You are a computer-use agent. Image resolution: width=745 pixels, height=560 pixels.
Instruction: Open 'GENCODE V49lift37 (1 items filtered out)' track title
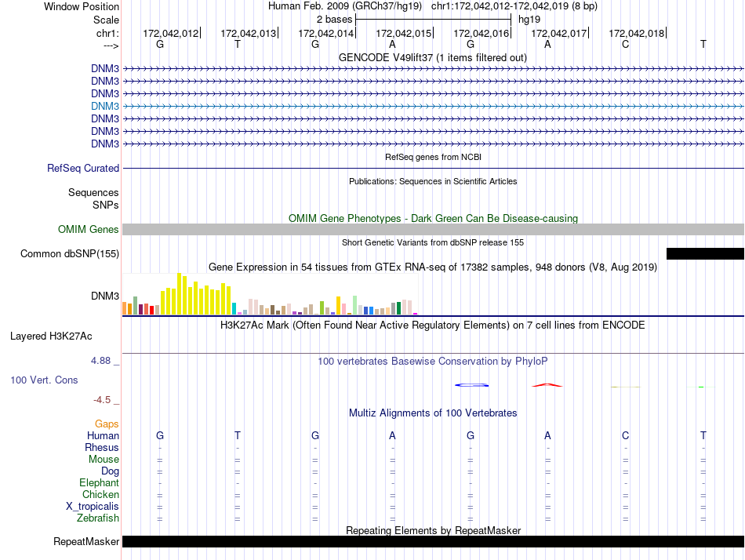click(x=433, y=57)
